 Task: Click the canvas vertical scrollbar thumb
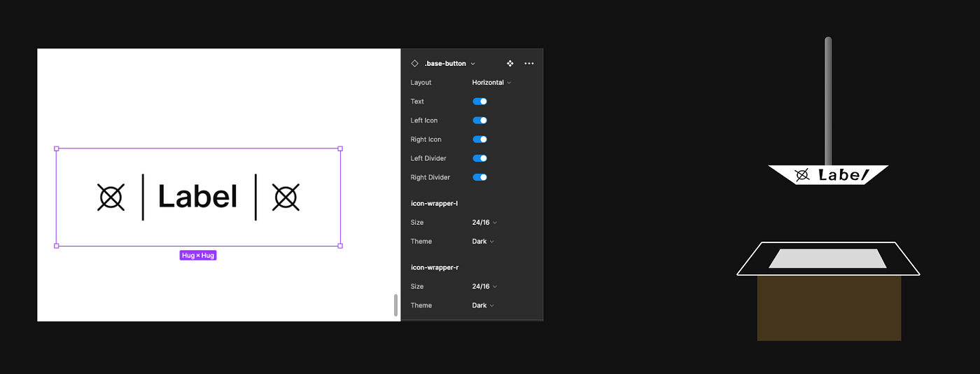pos(395,305)
